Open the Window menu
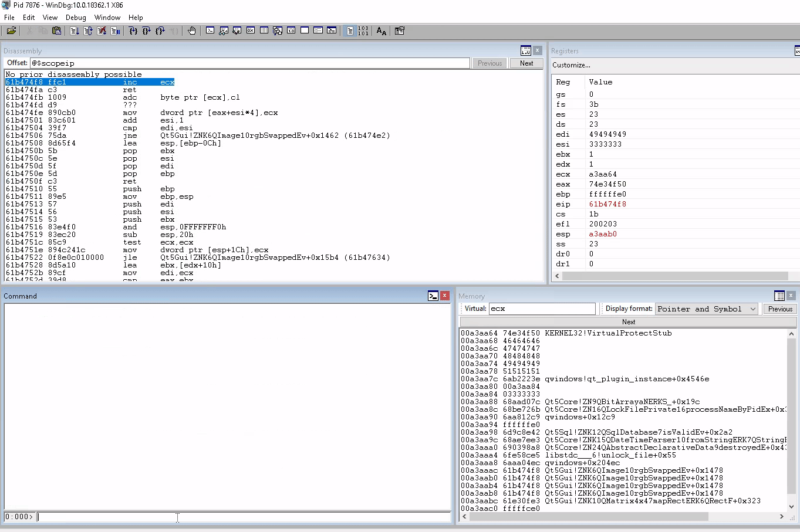Image resolution: width=800 pixels, height=532 pixels. point(107,18)
